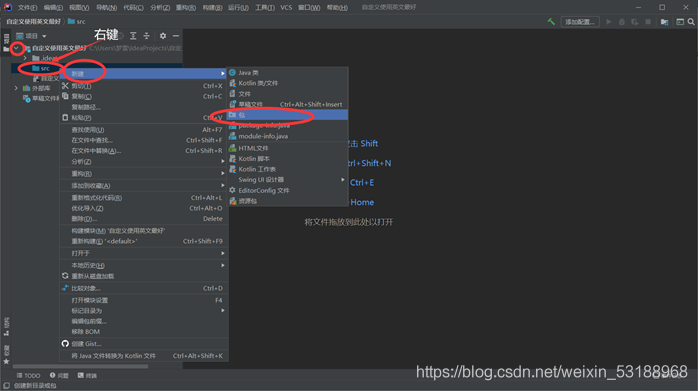698x391 pixels.
Task: Click the GitHub icon beside 创建 Gist
Action: click(65, 343)
